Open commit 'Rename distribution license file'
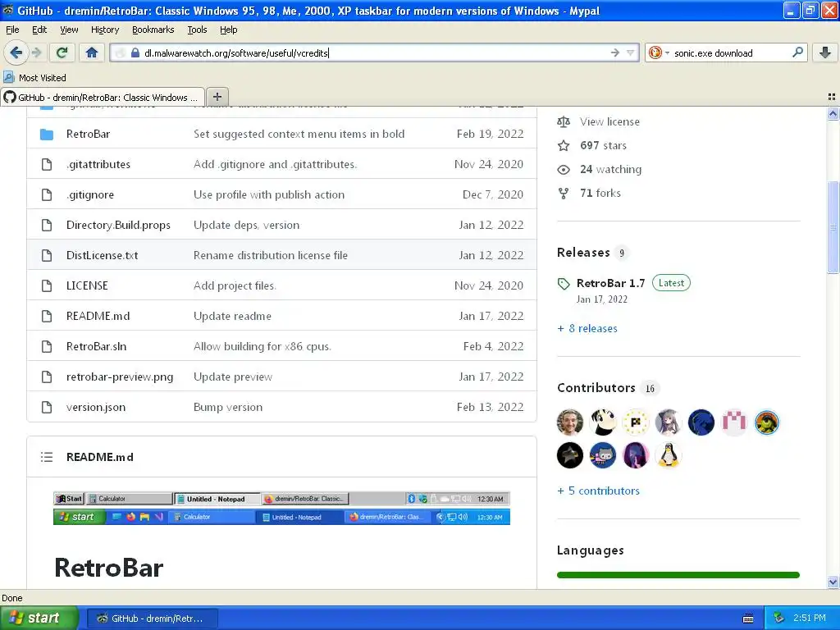This screenshot has width=840, height=630. click(271, 256)
